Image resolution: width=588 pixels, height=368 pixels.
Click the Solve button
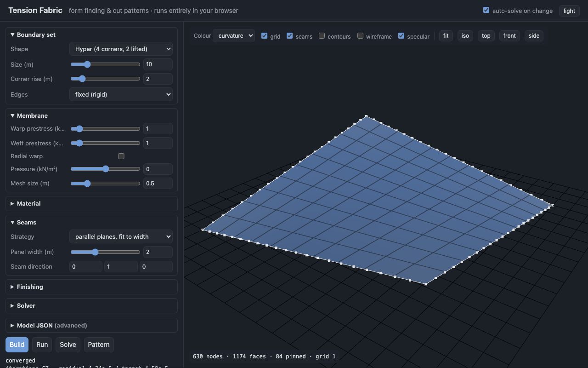click(68, 345)
